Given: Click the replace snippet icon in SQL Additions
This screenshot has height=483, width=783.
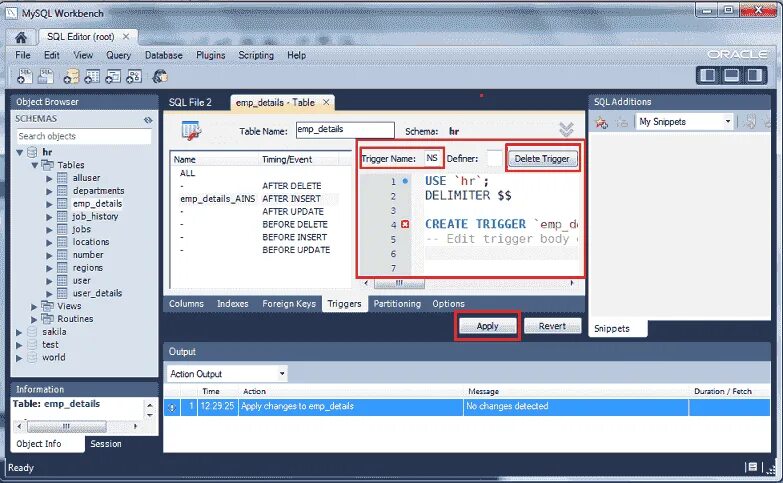Looking at the screenshot, I should [621, 121].
